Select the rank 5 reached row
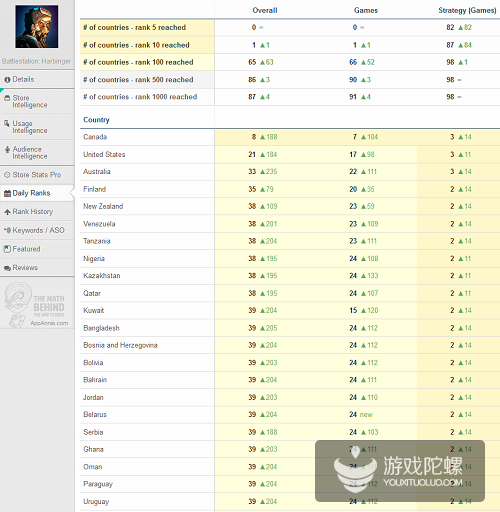 [290, 28]
